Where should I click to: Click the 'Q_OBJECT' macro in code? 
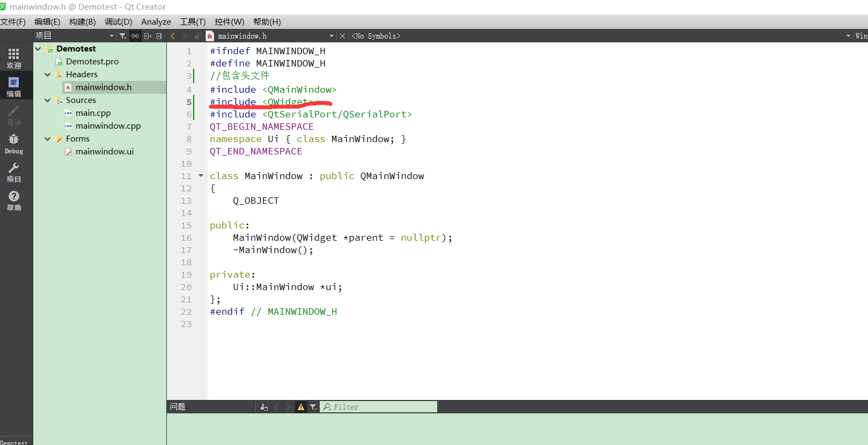pos(256,201)
